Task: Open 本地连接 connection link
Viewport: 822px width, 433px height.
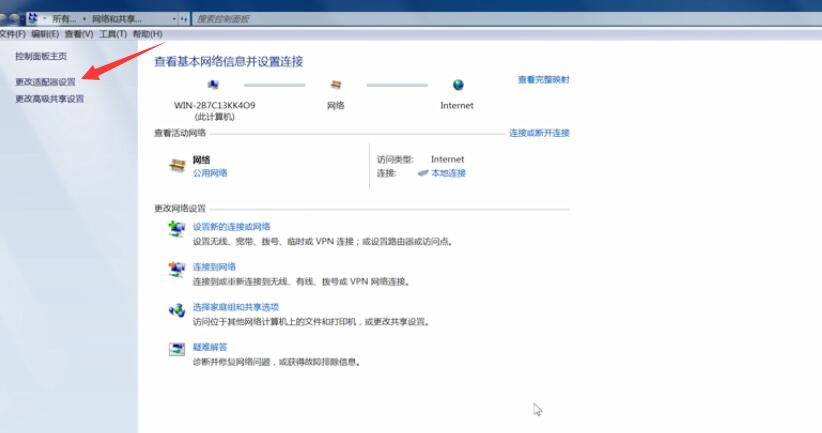Action: pos(448,173)
